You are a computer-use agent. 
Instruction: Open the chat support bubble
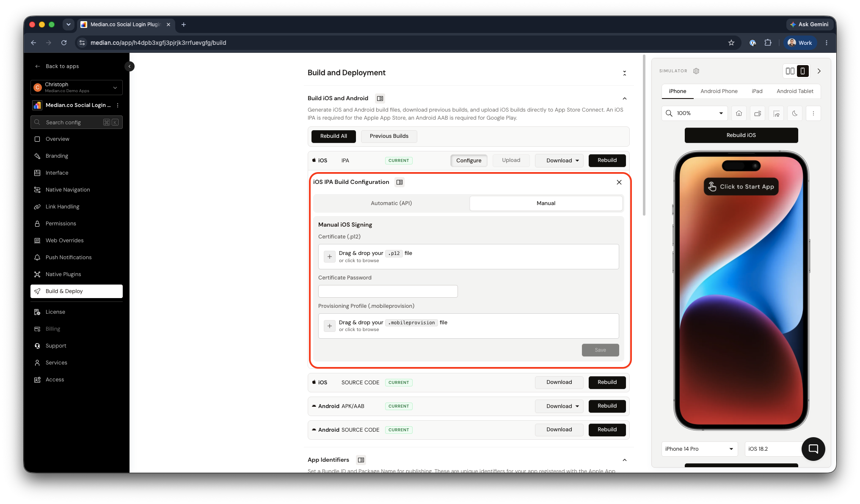tap(813, 449)
